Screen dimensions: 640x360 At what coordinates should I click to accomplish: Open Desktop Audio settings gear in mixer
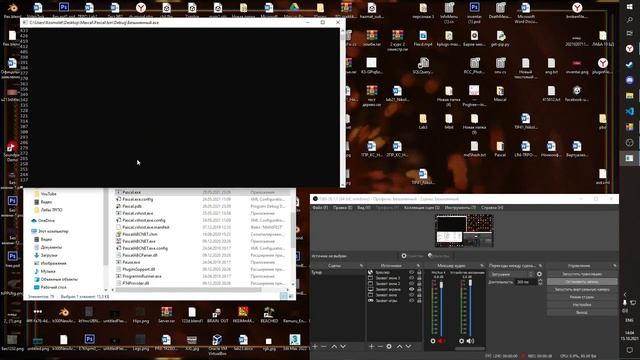462,341
